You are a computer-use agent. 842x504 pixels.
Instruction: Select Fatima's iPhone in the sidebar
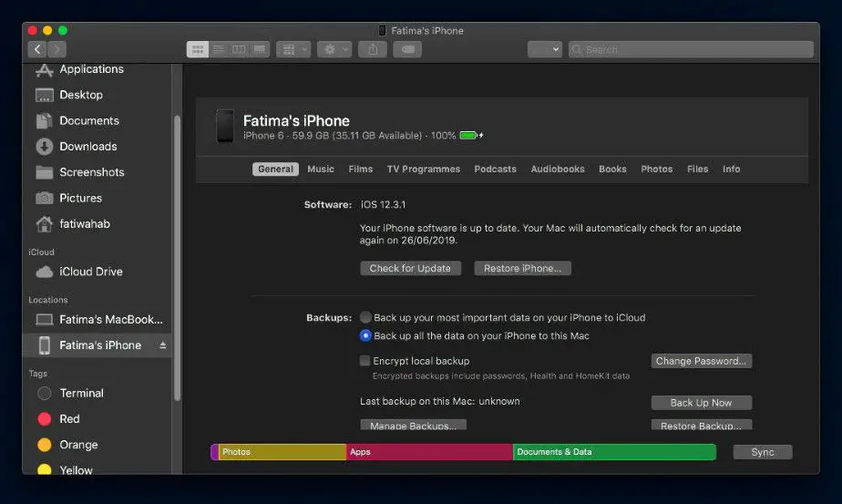tap(98, 345)
